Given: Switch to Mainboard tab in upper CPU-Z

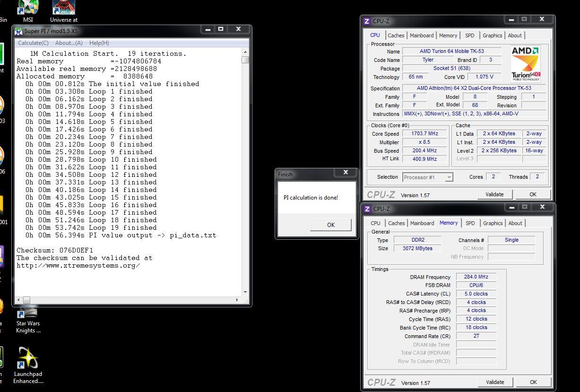Looking at the screenshot, I should pos(422,35).
